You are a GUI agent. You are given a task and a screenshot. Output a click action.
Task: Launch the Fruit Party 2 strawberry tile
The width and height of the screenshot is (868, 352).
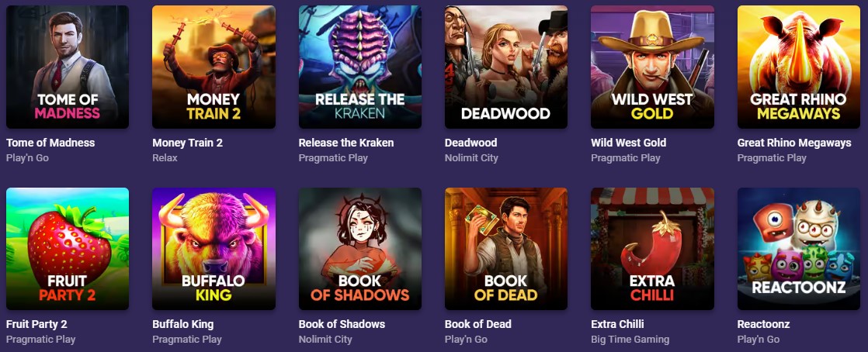68,249
